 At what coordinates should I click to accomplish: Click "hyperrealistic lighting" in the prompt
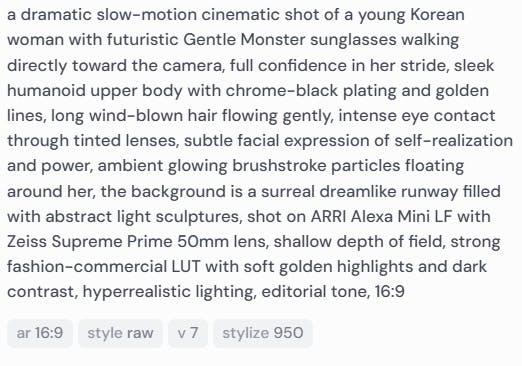pyautogui.click(x=169, y=292)
